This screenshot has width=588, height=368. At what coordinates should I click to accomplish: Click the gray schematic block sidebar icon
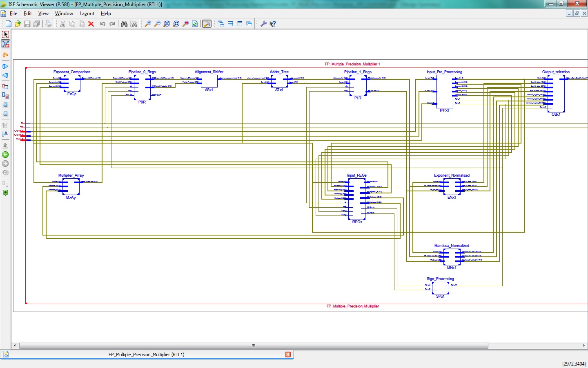click(x=5, y=125)
